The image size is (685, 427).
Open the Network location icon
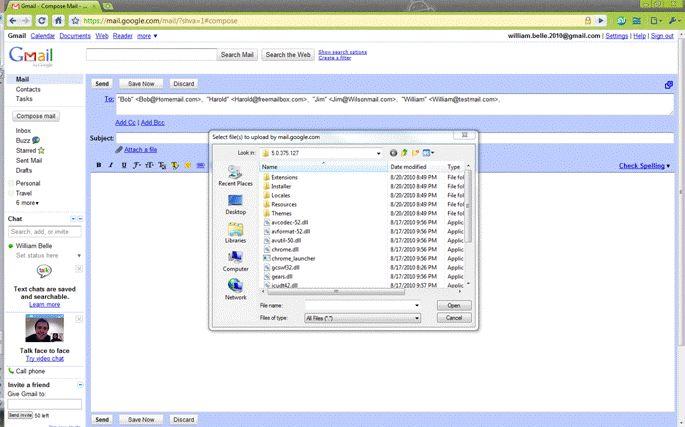pyautogui.click(x=235, y=287)
